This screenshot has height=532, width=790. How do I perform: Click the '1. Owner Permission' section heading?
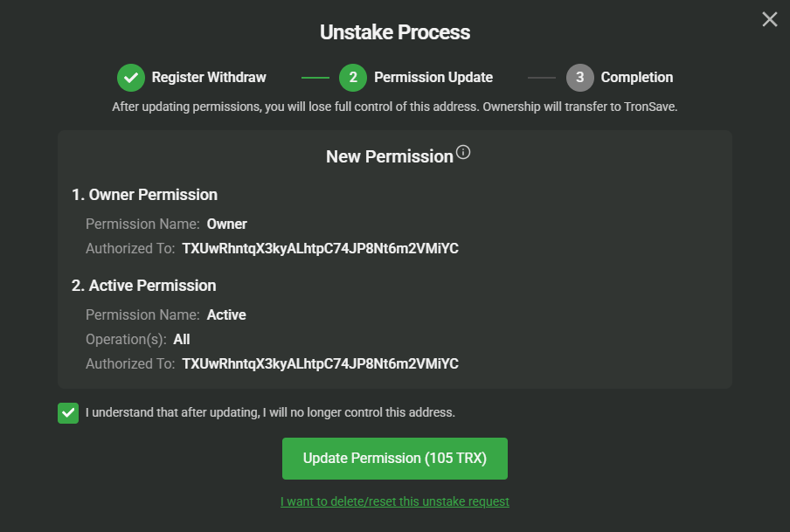tap(144, 195)
